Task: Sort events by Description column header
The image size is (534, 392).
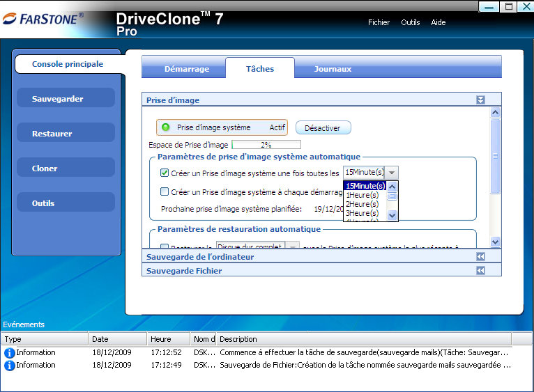Action: tap(364, 339)
